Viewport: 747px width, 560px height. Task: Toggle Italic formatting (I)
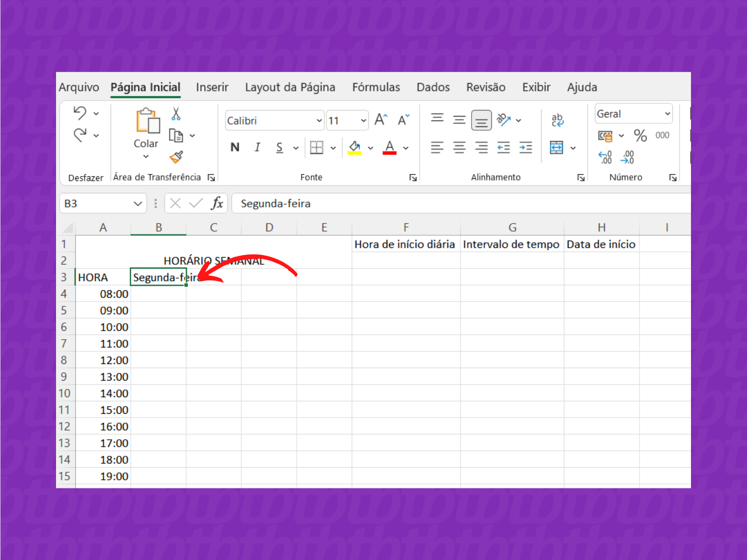[x=257, y=148]
